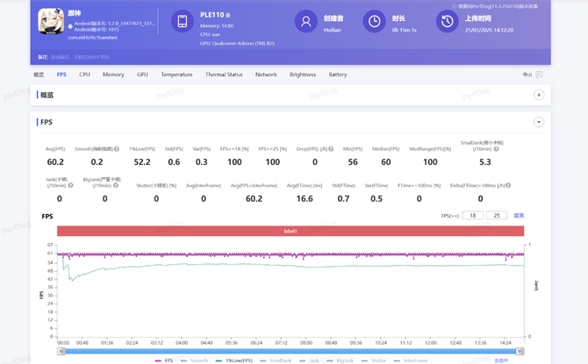This screenshot has width=588, height=364.
Task: Click the first FPS threshold field showing 18
Action: coord(472,215)
